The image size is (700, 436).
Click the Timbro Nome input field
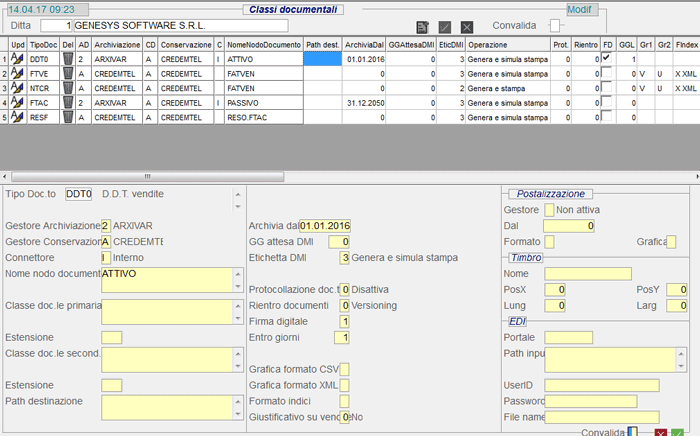(x=588, y=274)
